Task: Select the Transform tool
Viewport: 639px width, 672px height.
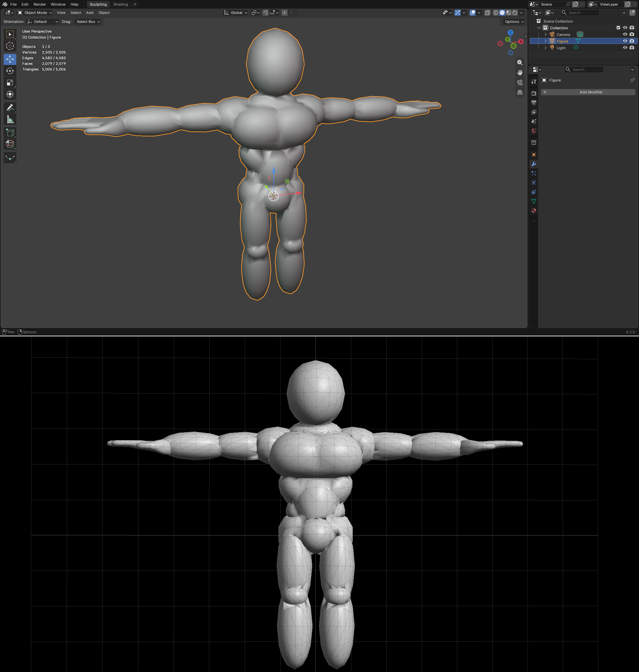Action: pos(10,94)
